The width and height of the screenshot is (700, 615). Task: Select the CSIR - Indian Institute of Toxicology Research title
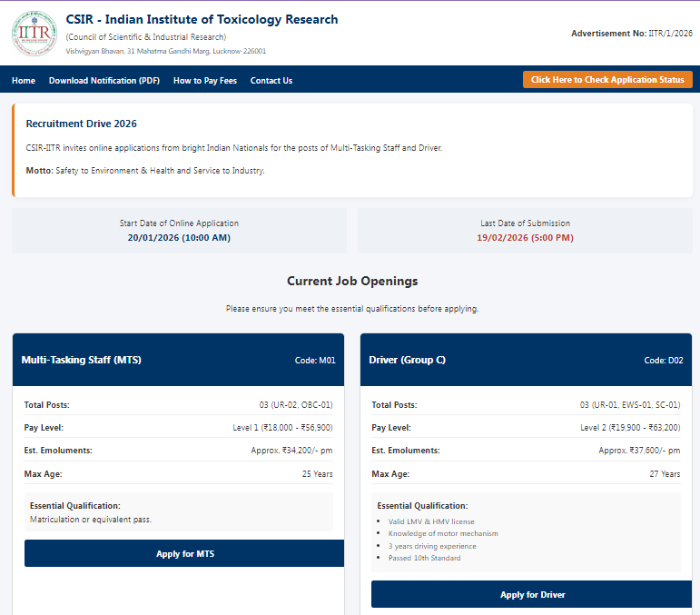(x=202, y=20)
